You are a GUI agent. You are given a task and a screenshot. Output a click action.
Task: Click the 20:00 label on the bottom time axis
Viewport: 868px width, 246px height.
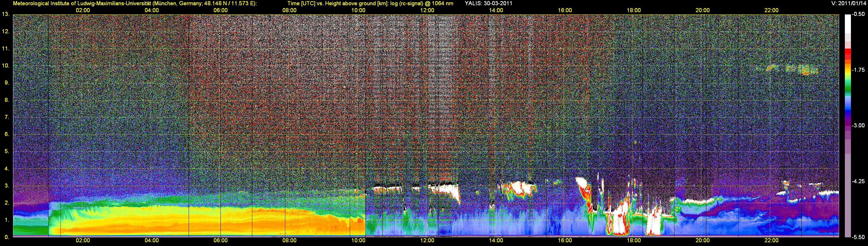tap(703, 241)
